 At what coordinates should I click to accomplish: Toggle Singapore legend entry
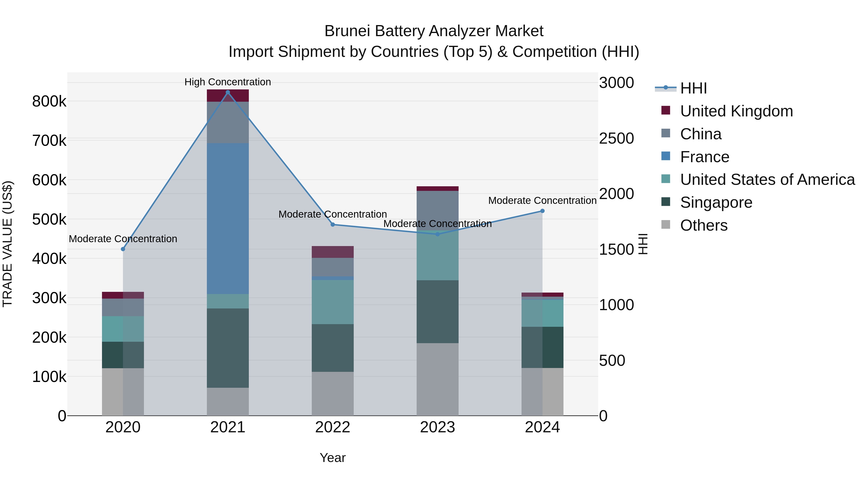click(707, 202)
